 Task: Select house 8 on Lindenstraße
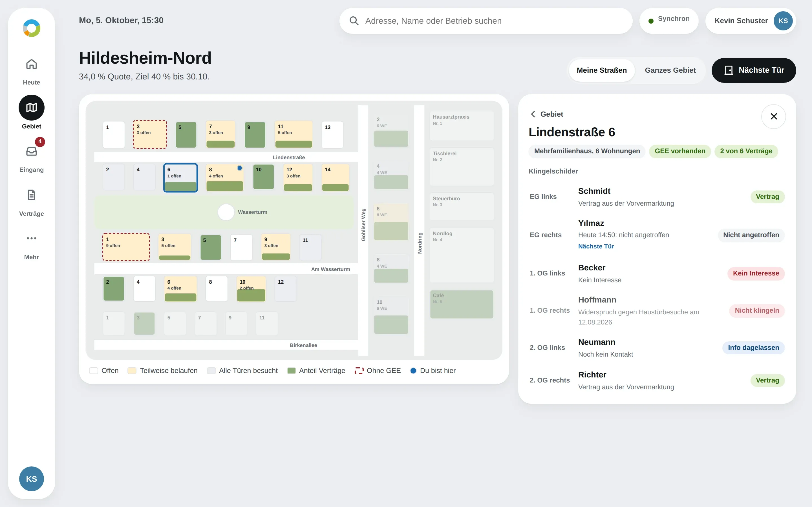coord(224,178)
